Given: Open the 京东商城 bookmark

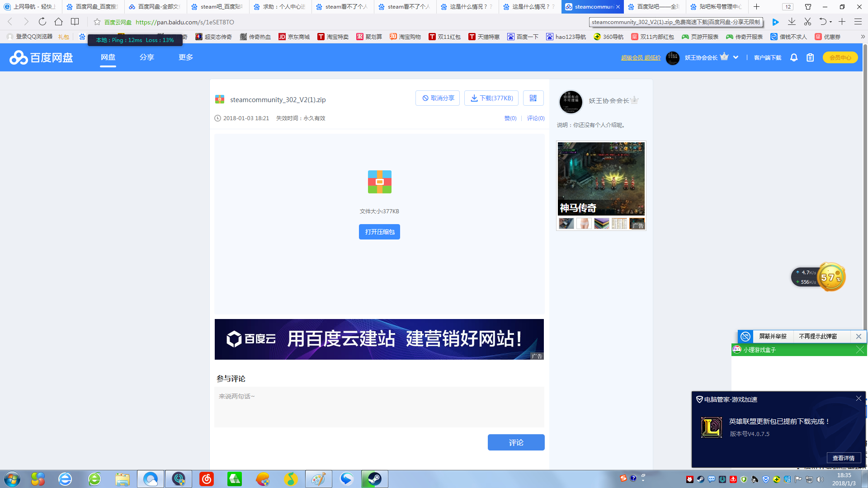Looking at the screenshot, I should coord(294,37).
